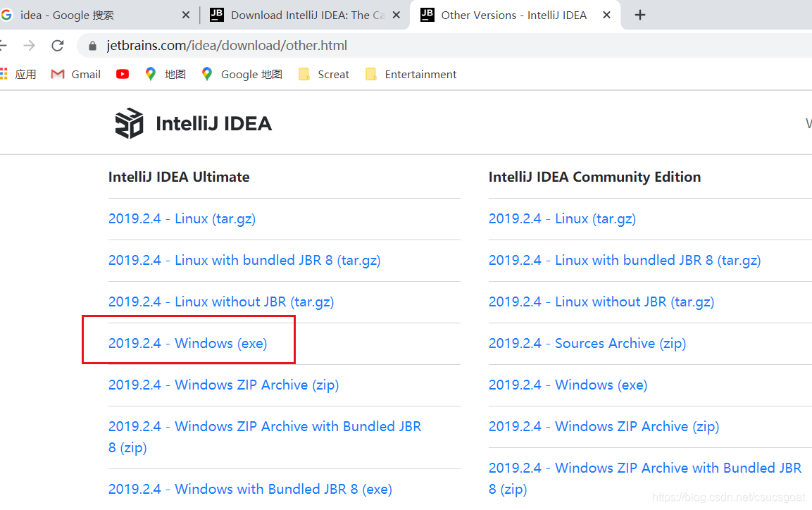The width and height of the screenshot is (812, 510).
Task: Download Community 2019.2.4 Linux (tar.gz)
Action: tap(563, 218)
